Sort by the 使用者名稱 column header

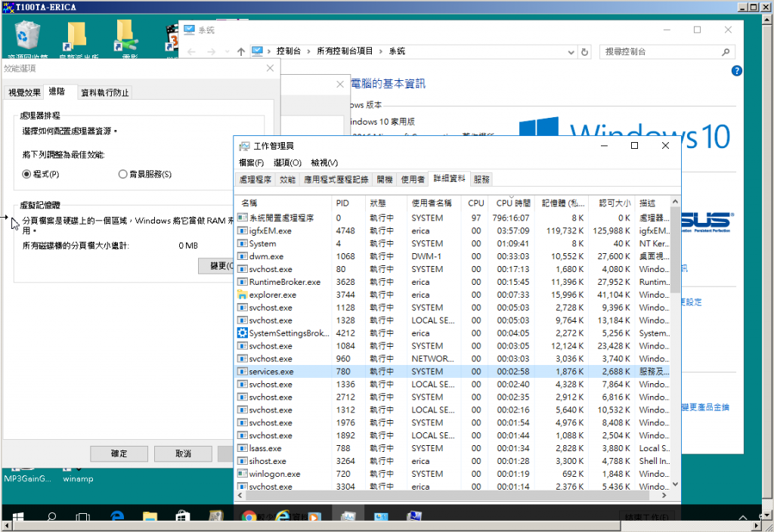434,203
